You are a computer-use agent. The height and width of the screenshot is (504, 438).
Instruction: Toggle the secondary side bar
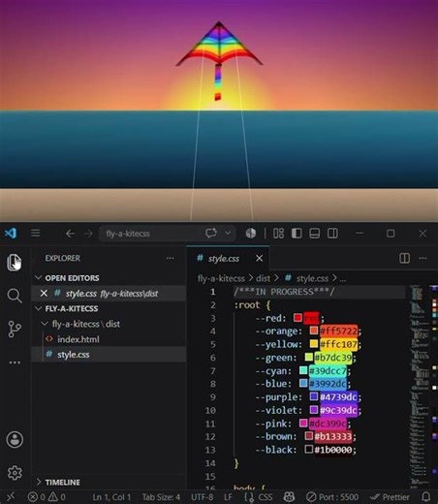tap(332, 233)
